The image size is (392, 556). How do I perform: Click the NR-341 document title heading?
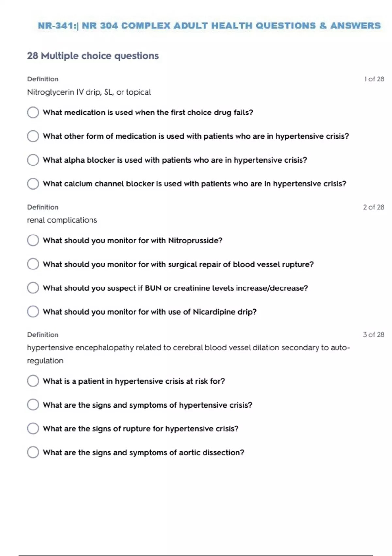[x=209, y=26]
